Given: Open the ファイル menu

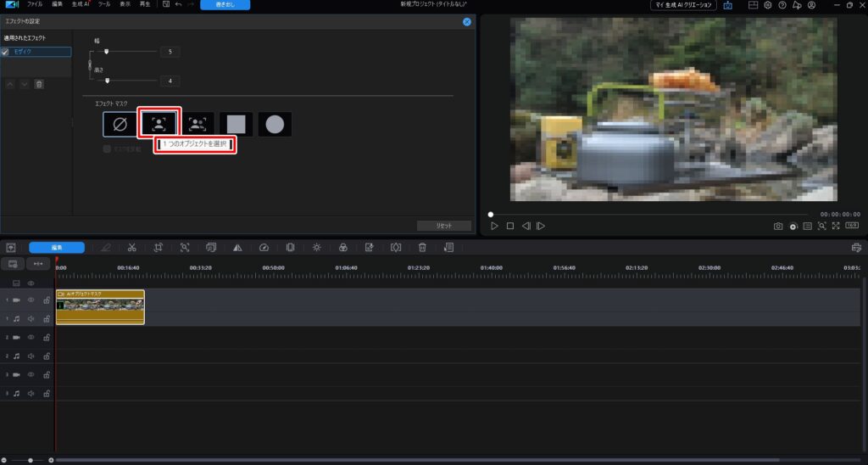Looking at the screenshot, I should 35,4.
